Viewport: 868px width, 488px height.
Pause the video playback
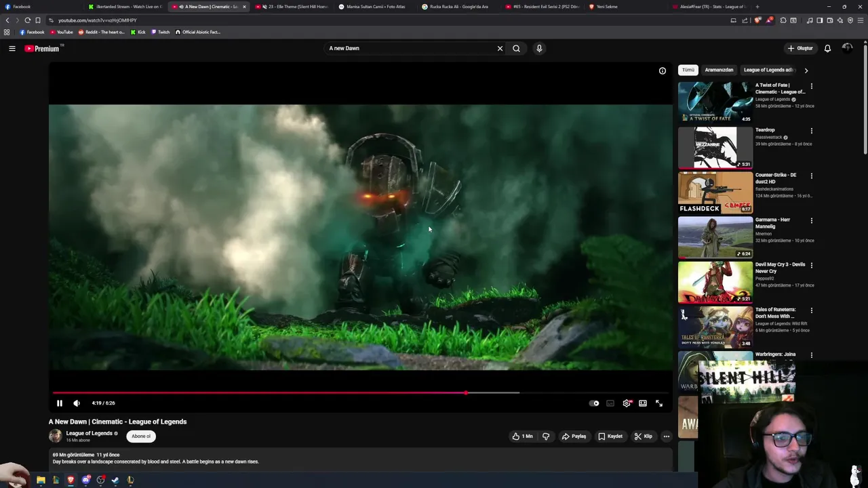pyautogui.click(x=59, y=403)
